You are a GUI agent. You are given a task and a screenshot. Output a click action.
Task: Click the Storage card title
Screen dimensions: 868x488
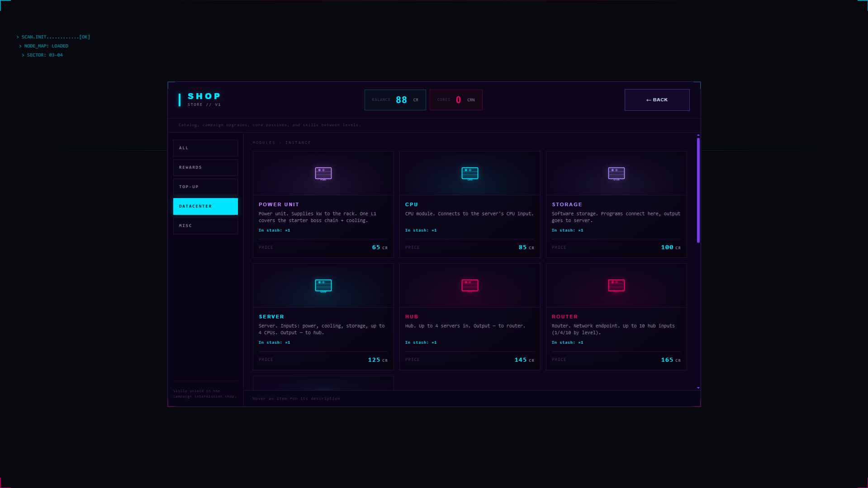567,204
